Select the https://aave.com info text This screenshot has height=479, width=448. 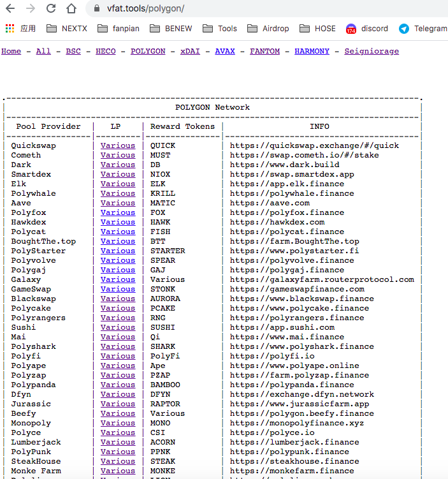tap(270, 203)
